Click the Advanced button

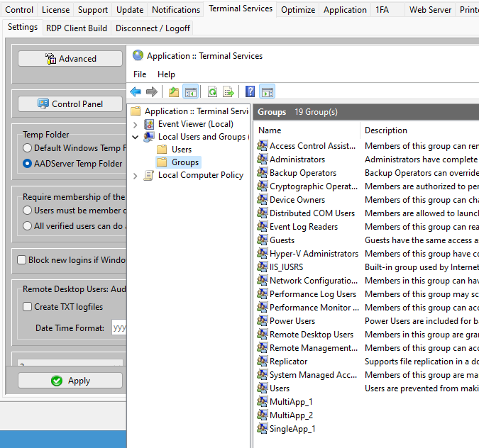pyautogui.click(x=70, y=59)
